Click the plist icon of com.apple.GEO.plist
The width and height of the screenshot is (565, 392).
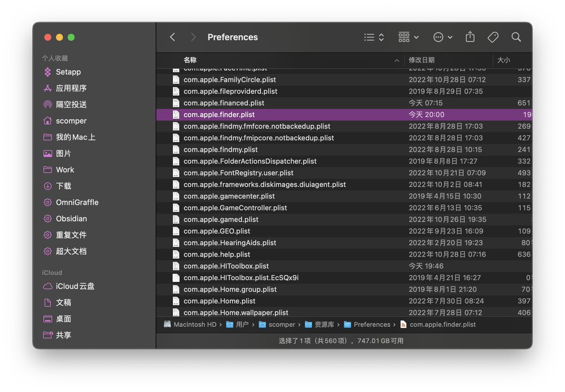(x=176, y=231)
